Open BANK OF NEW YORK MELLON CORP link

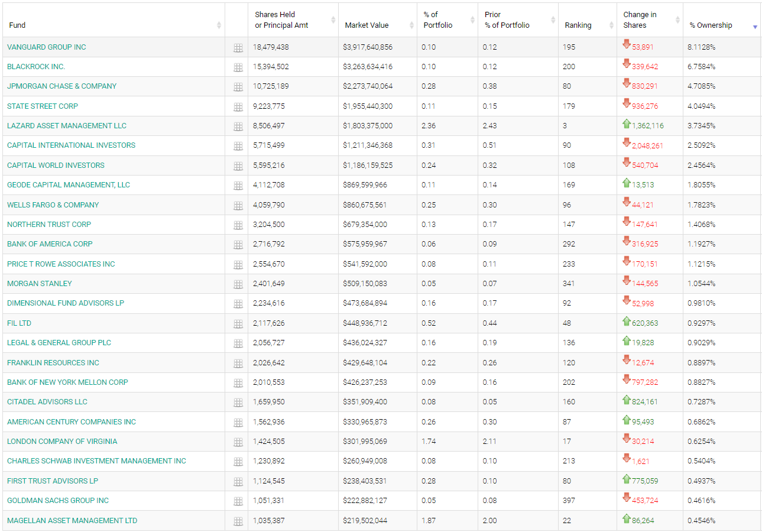tap(68, 382)
